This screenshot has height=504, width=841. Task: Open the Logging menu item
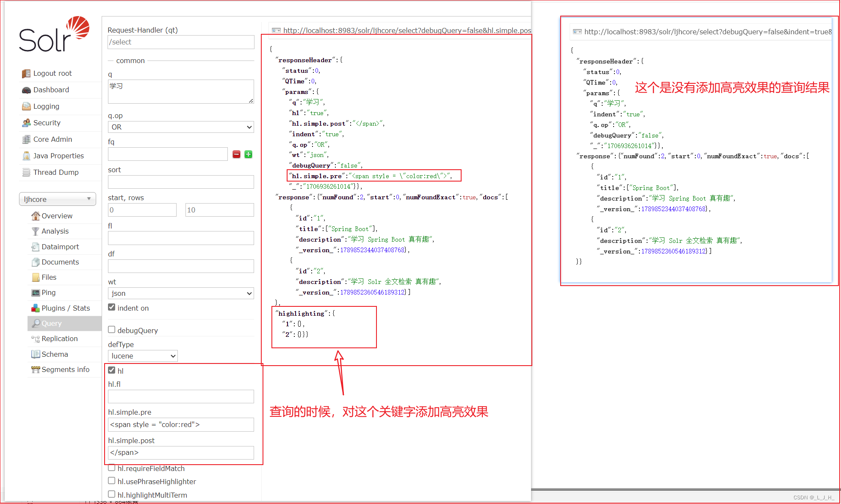tap(46, 107)
